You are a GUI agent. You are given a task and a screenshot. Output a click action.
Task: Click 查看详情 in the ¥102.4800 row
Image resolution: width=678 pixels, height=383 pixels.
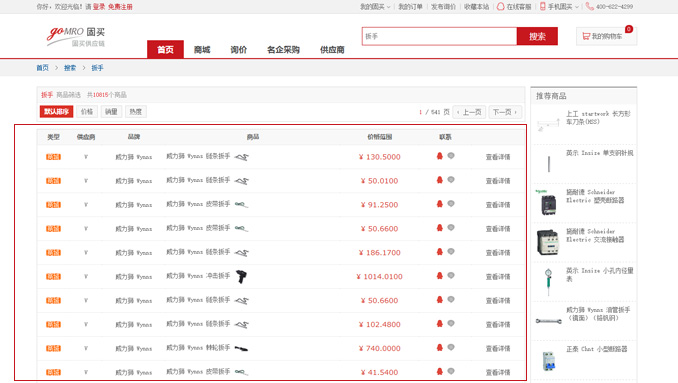(498, 324)
